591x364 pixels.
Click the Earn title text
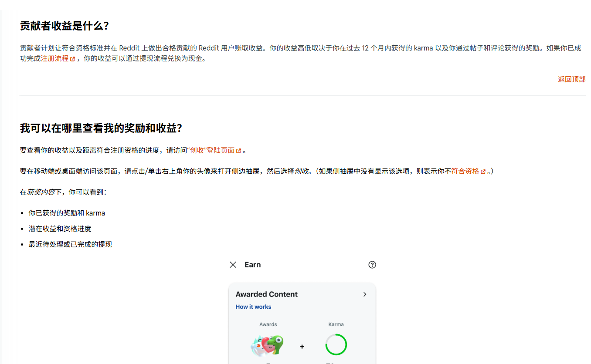click(x=254, y=264)
